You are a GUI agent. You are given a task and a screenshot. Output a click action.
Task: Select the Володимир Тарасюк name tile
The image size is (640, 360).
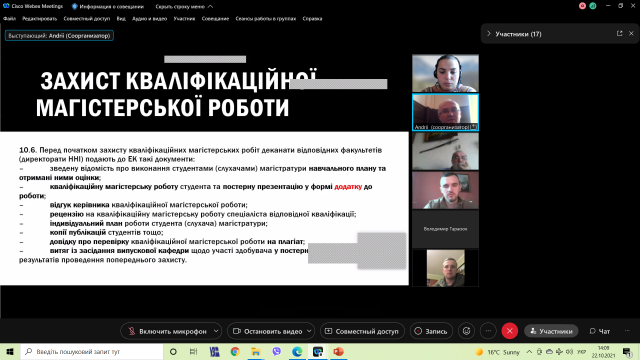(x=445, y=229)
